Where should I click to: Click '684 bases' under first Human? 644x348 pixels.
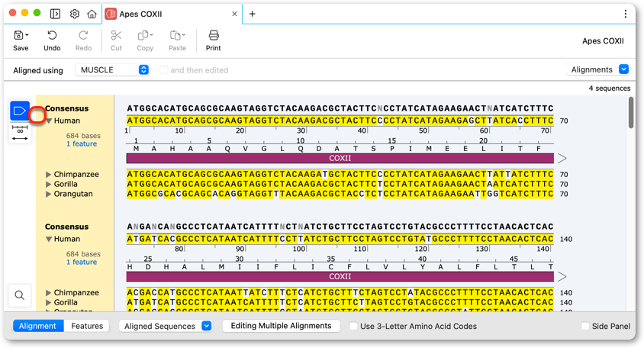(83, 136)
